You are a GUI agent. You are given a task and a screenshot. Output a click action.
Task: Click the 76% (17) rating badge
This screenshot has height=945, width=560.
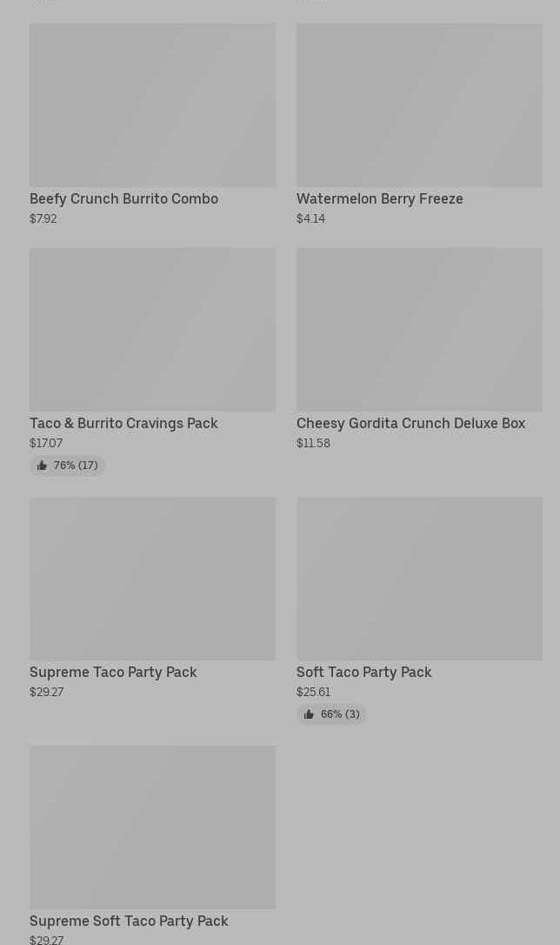(68, 466)
